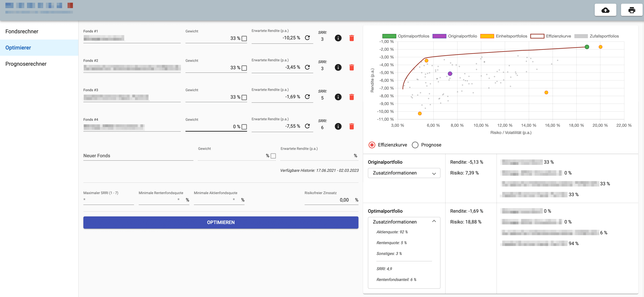Toggle weight lock checkbox for Fonds #3
Viewport: 644px width, 297px height.
click(x=244, y=97)
